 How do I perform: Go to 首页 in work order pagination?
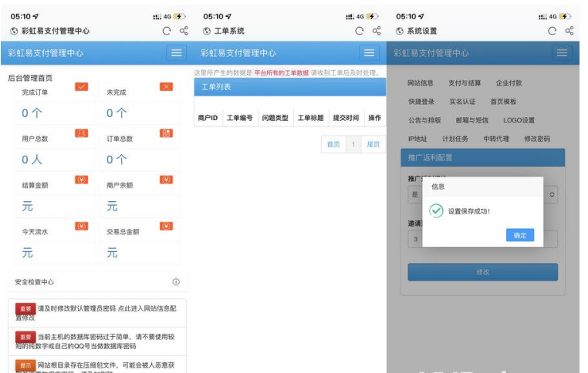[x=333, y=145]
